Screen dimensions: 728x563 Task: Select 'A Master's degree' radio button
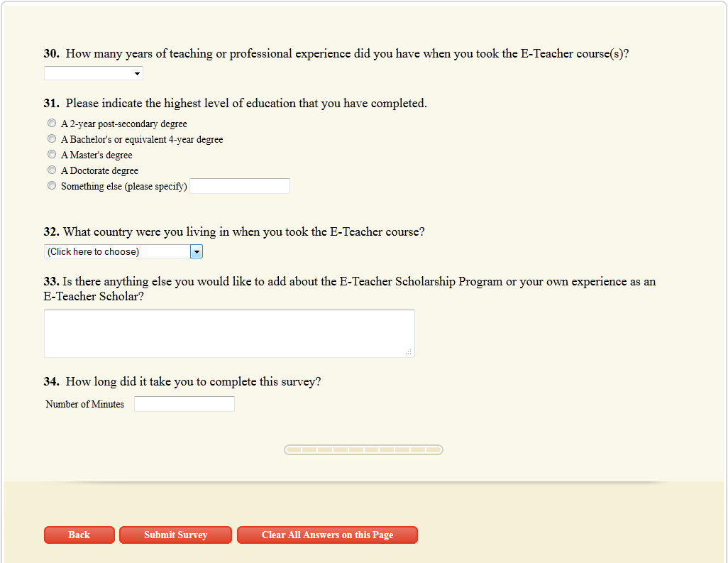tap(52, 155)
